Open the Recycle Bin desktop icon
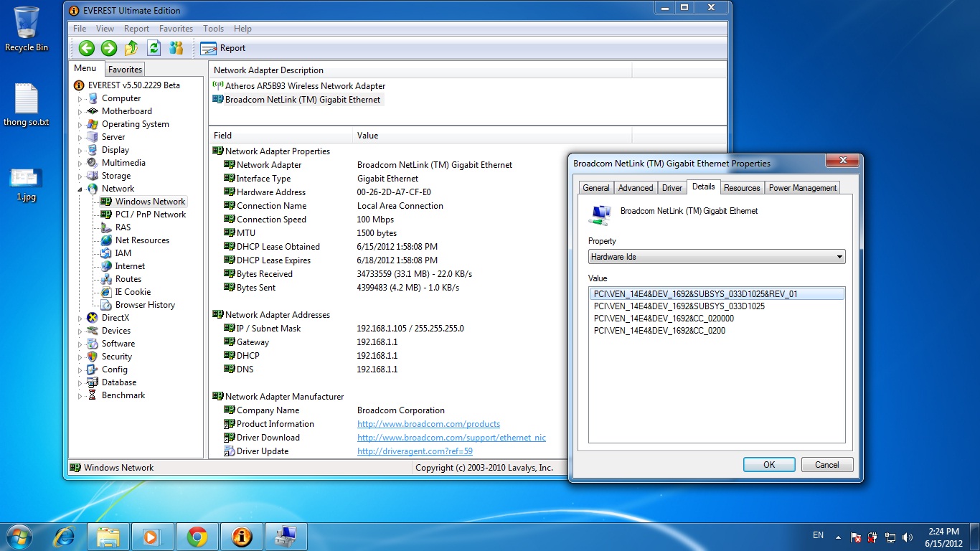 click(27, 29)
